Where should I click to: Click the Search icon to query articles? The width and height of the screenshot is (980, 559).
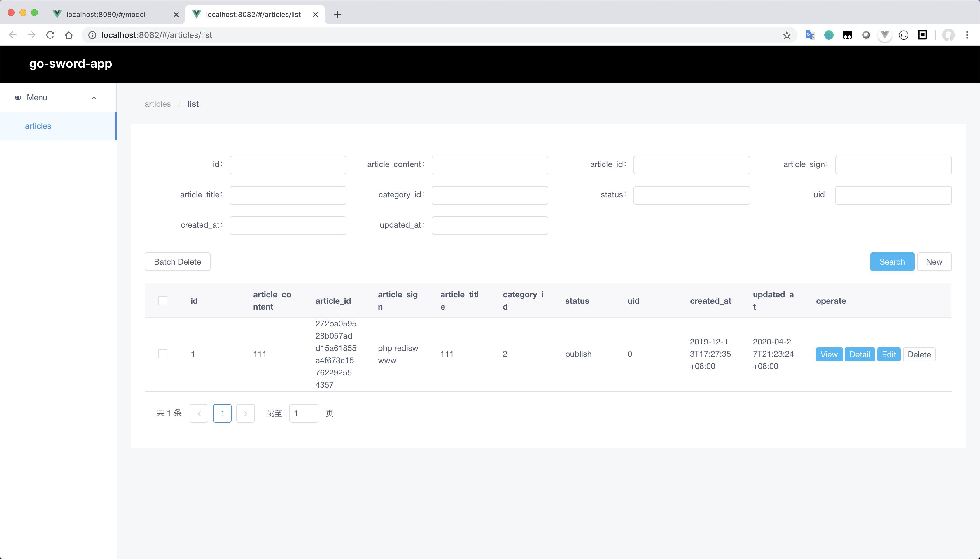[892, 262]
